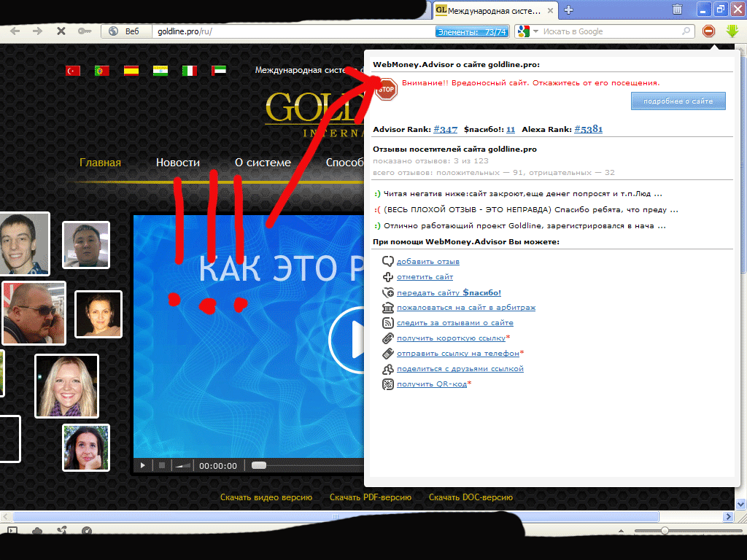Screen dimensions: 747x560
Task: Select the Italian flag language
Action: click(190, 71)
